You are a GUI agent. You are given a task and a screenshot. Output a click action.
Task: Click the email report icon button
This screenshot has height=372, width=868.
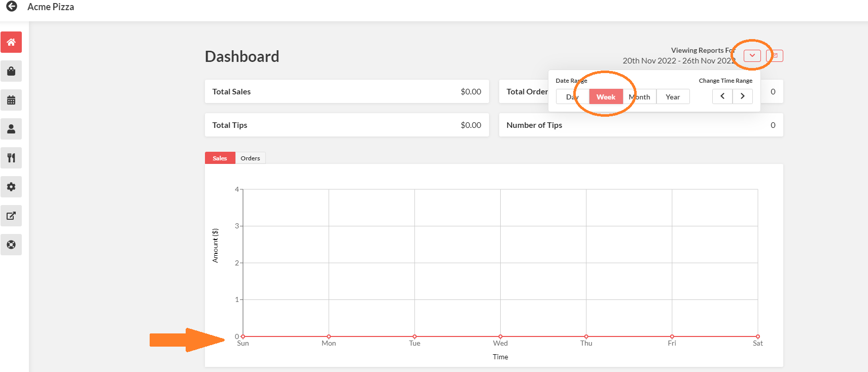[775, 55]
